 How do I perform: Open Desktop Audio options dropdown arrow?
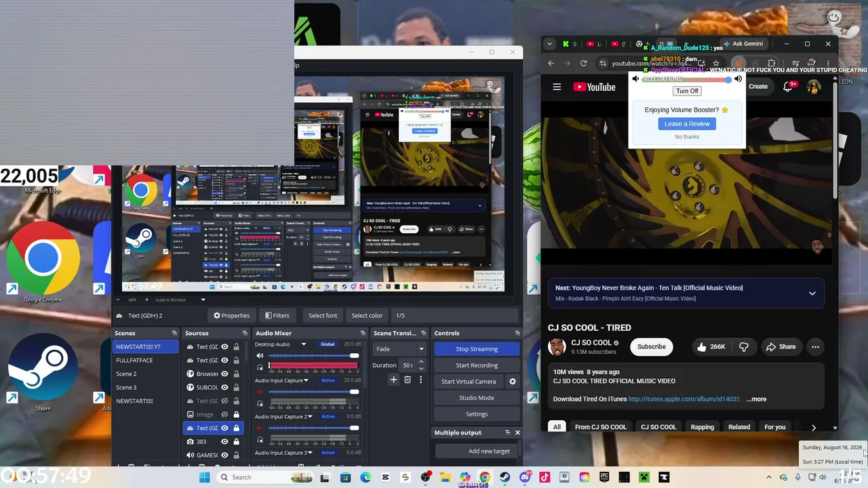click(x=304, y=344)
